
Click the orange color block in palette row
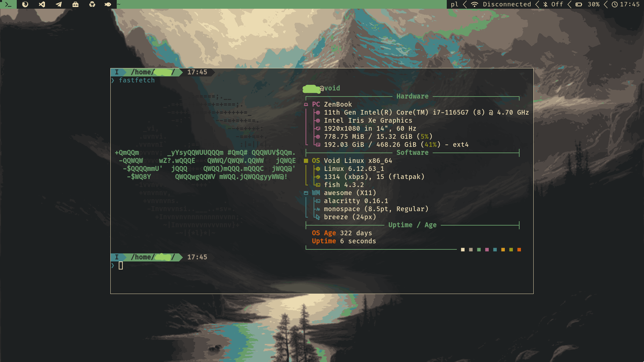(519, 250)
